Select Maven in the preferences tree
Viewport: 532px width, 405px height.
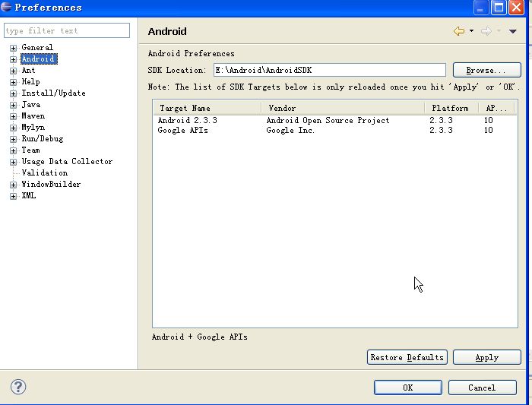point(33,116)
